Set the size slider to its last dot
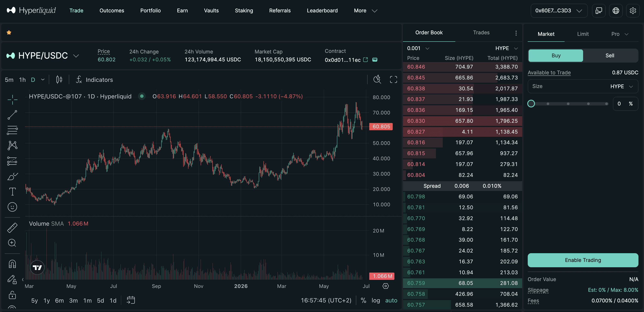 (x=606, y=104)
